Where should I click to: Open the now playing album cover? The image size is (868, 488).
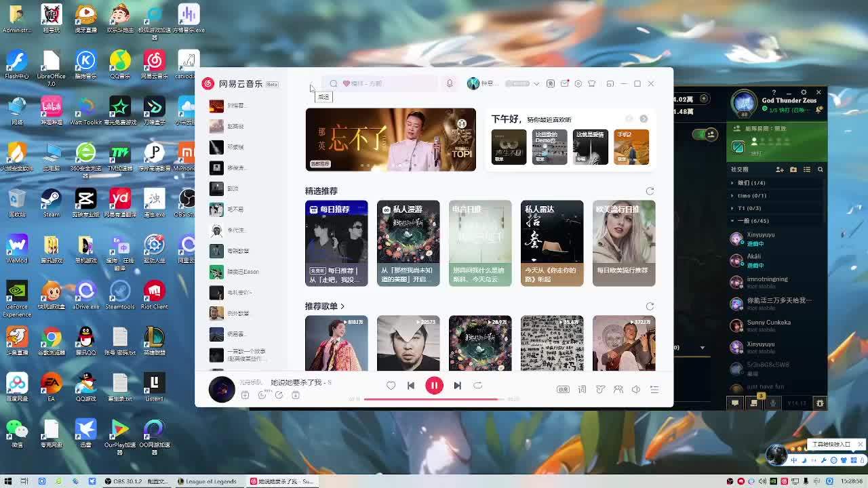(x=222, y=390)
